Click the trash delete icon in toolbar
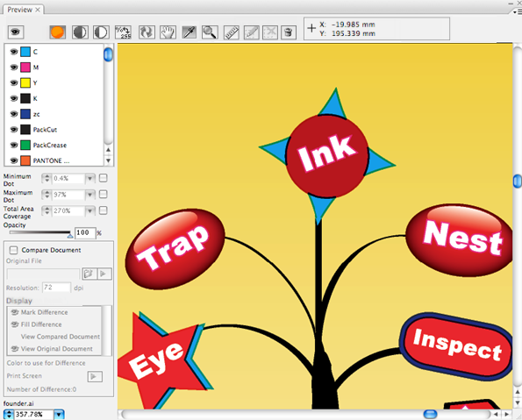The width and height of the screenshot is (522, 420). click(x=289, y=32)
